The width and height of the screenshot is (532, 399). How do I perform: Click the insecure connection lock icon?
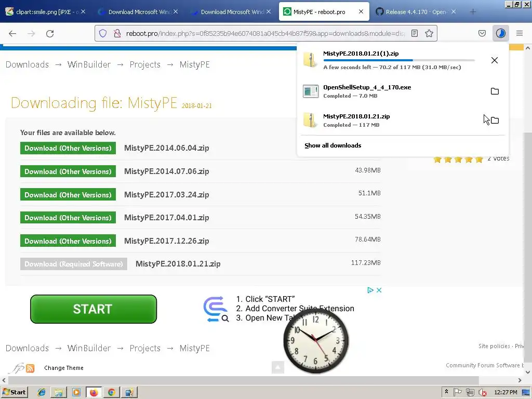(x=117, y=33)
